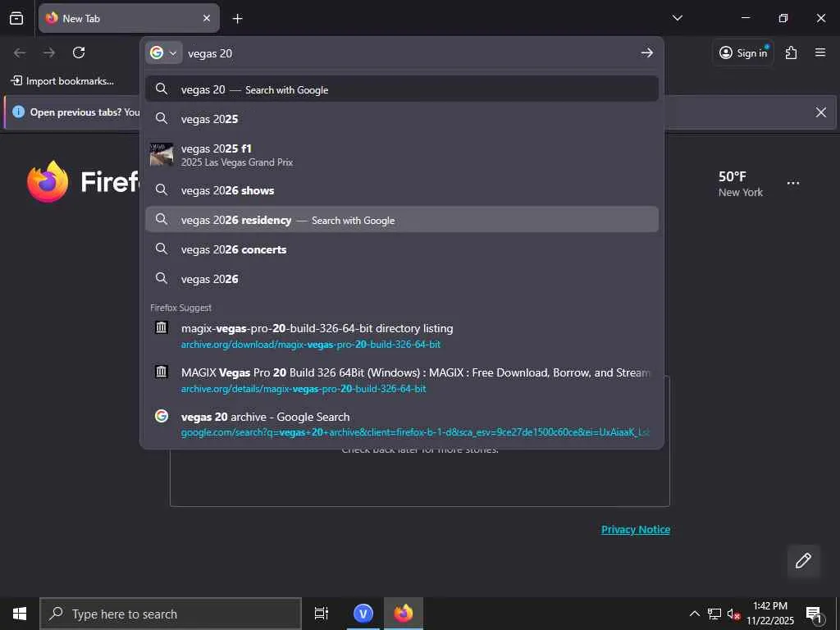Click Import bookmarks in bookmarks toolbar
840x630 pixels.
[x=62, y=81]
